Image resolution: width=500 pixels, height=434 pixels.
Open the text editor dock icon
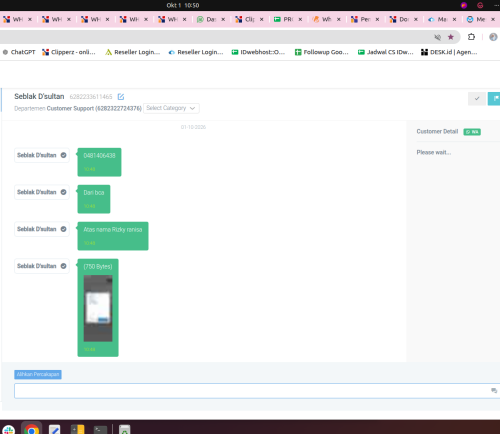[54, 430]
